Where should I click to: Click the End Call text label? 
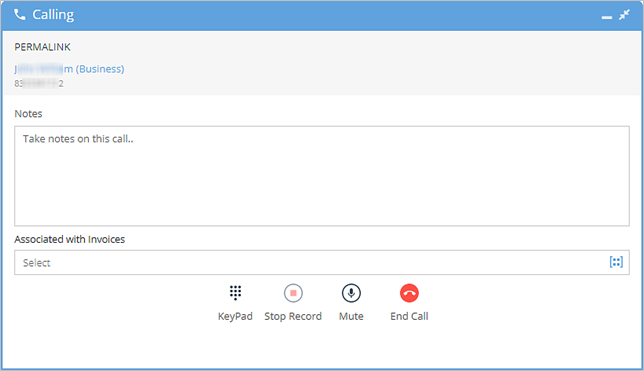[x=409, y=316]
